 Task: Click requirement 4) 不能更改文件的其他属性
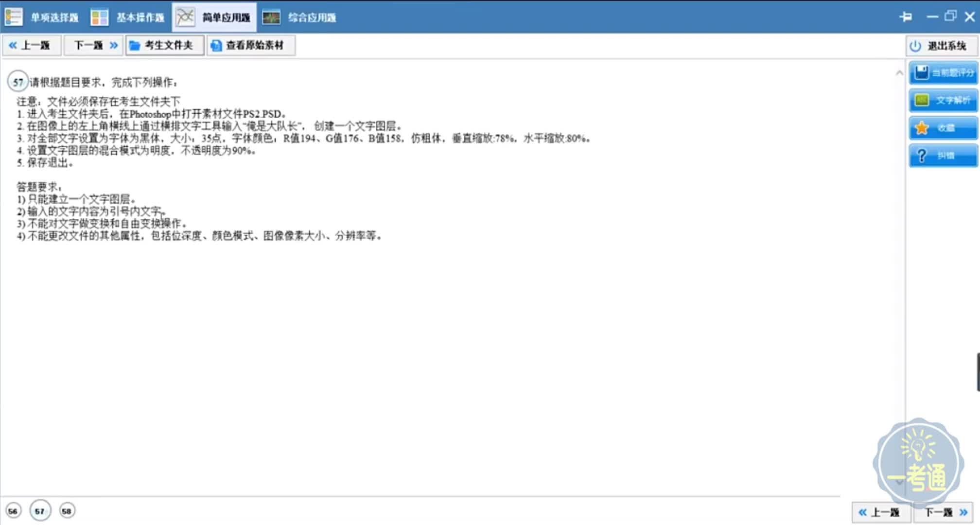(x=199, y=236)
